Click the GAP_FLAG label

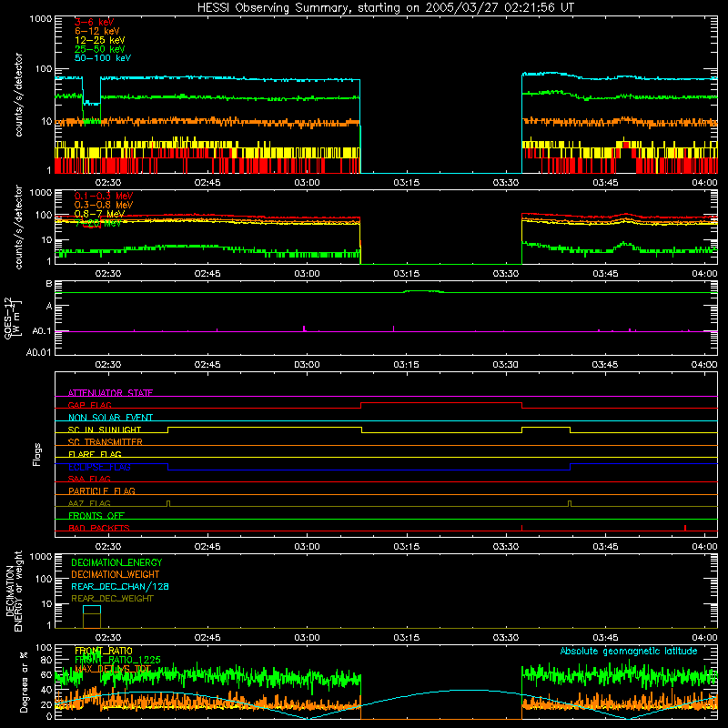tap(89, 405)
